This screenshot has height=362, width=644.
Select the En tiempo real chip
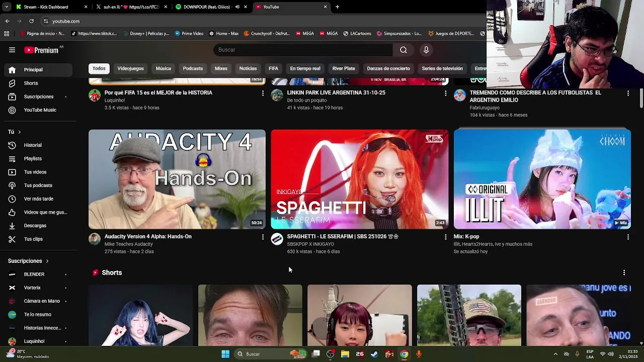tap(305, 68)
